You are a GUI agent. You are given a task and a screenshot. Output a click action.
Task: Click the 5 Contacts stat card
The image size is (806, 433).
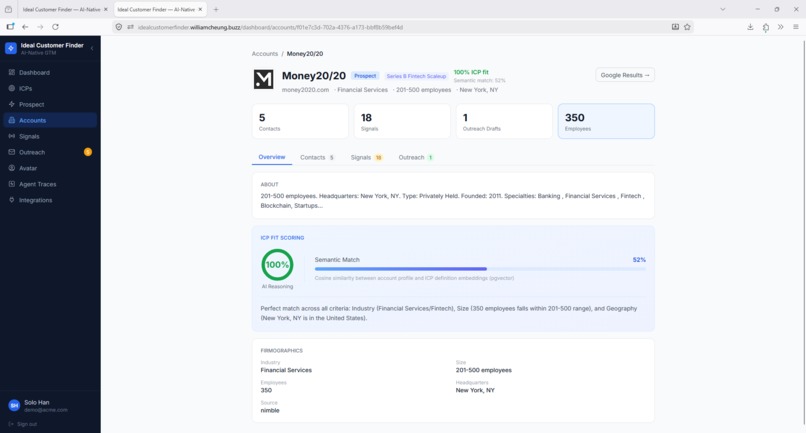point(300,121)
